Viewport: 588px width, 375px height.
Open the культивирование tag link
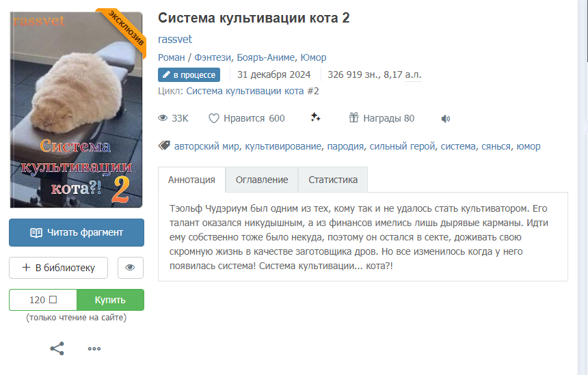[283, 146]
